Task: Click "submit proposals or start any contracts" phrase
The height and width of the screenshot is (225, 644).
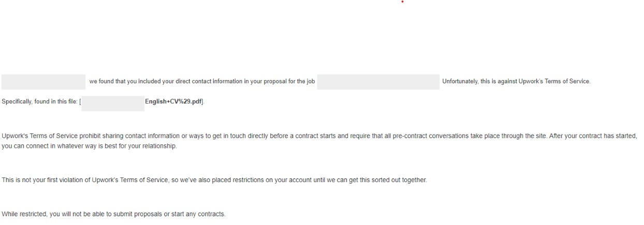Action: click(176, 214)
